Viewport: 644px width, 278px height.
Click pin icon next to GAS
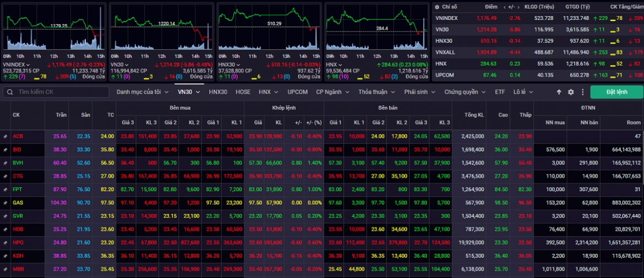(5, 203)
